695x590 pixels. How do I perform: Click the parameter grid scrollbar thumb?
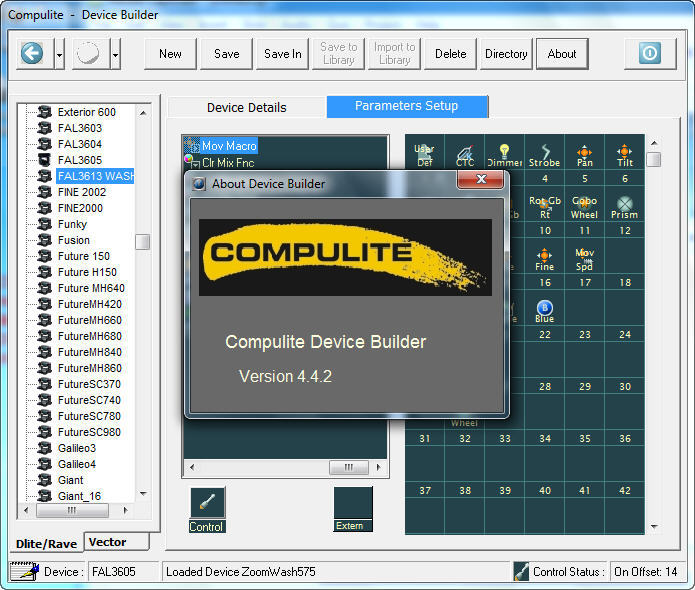(x=654, y=159)
